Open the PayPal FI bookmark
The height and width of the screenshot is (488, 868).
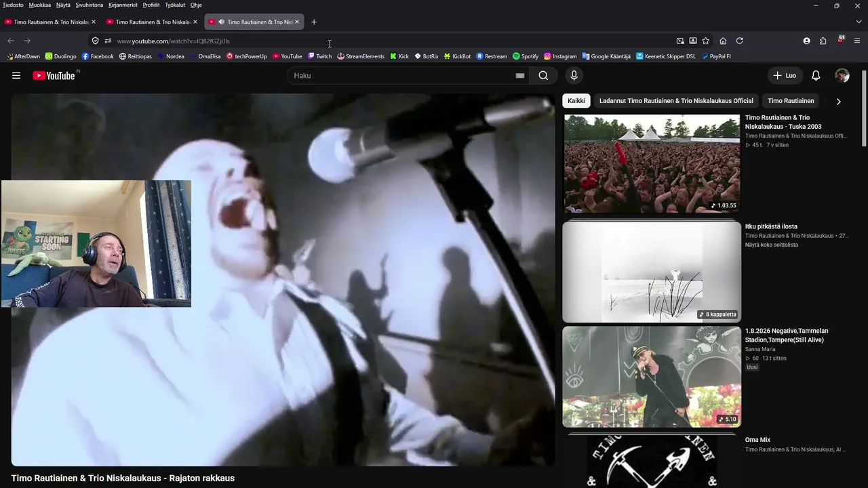coord(716,56)
